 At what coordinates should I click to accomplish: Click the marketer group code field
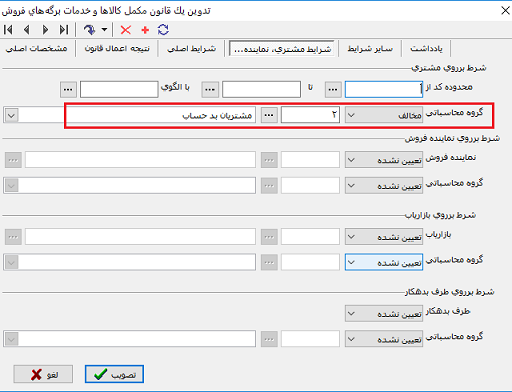310,262
